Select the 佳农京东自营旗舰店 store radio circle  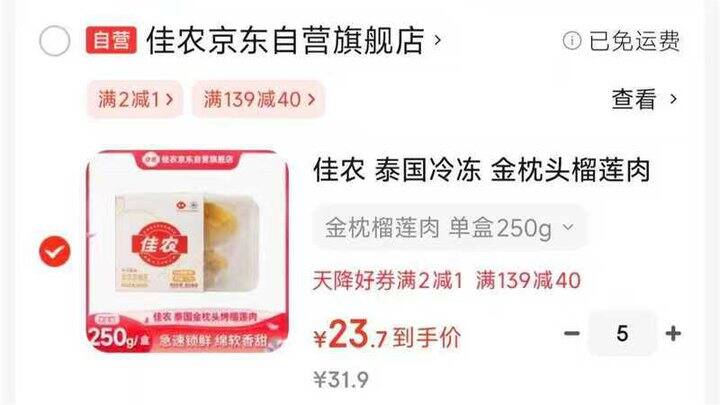pos(55,41)
